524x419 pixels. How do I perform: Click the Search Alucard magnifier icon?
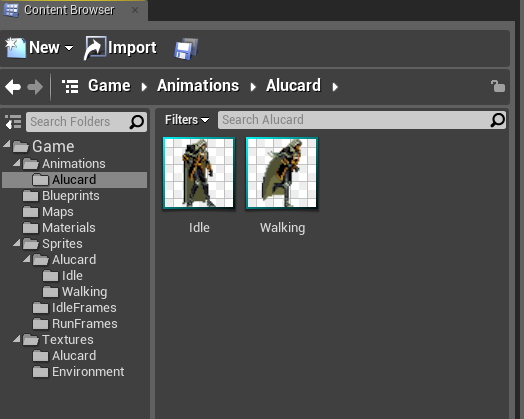(498, 120)
